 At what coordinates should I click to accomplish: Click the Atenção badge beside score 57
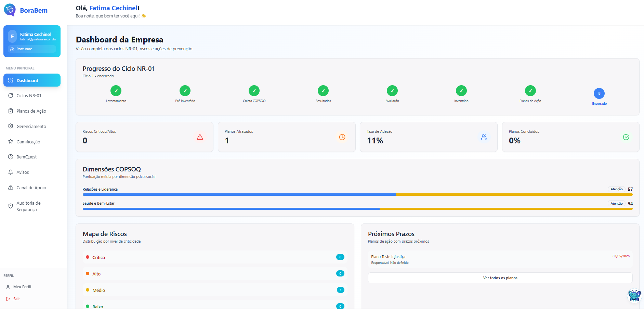(617, 189)
